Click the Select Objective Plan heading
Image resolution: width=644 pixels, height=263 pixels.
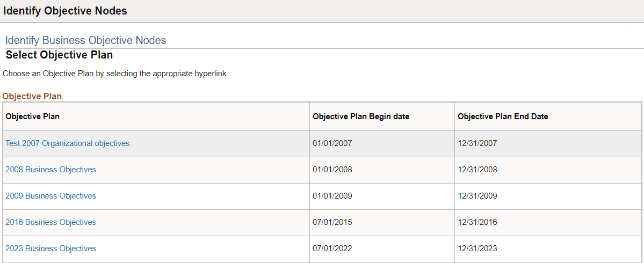pyautogui.click(x=59, y=55)
